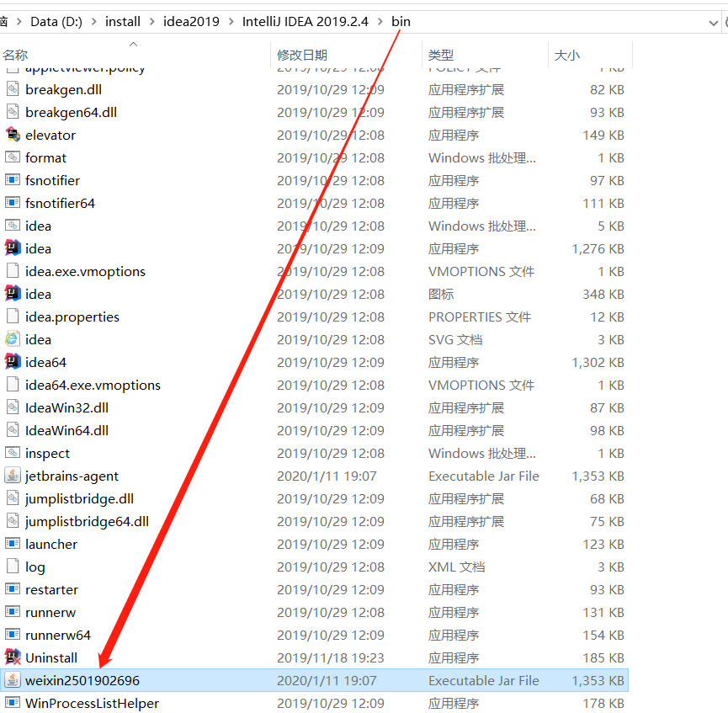Click the jumplistbridge.dll file icon

click(13, 498)
